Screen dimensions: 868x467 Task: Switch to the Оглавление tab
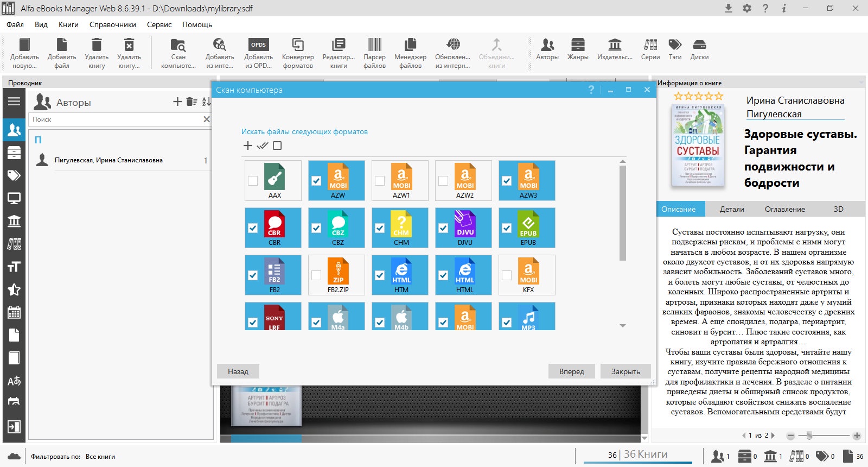tap(785, 209)
